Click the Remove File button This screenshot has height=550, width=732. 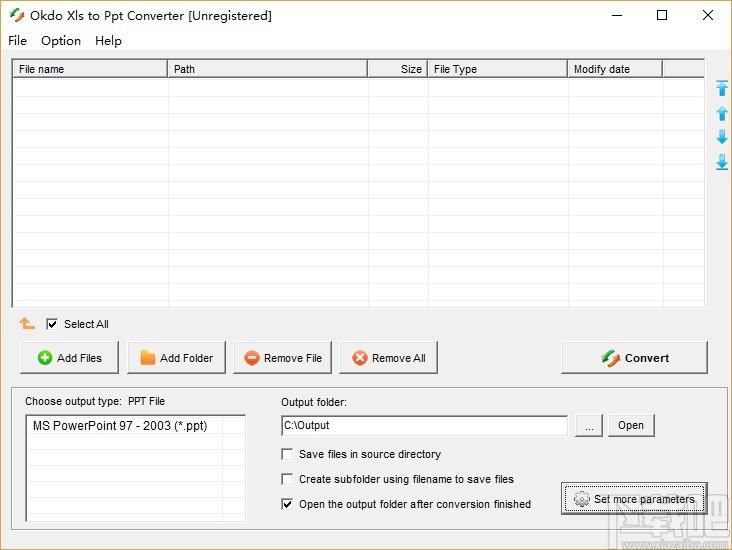pyautogui.click(x=282, y=358)
